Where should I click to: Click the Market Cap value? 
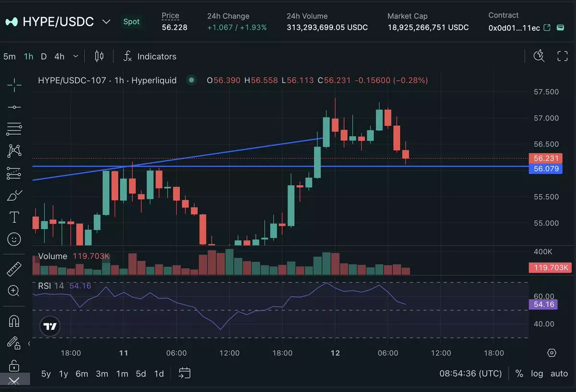(x=428, y=27)
